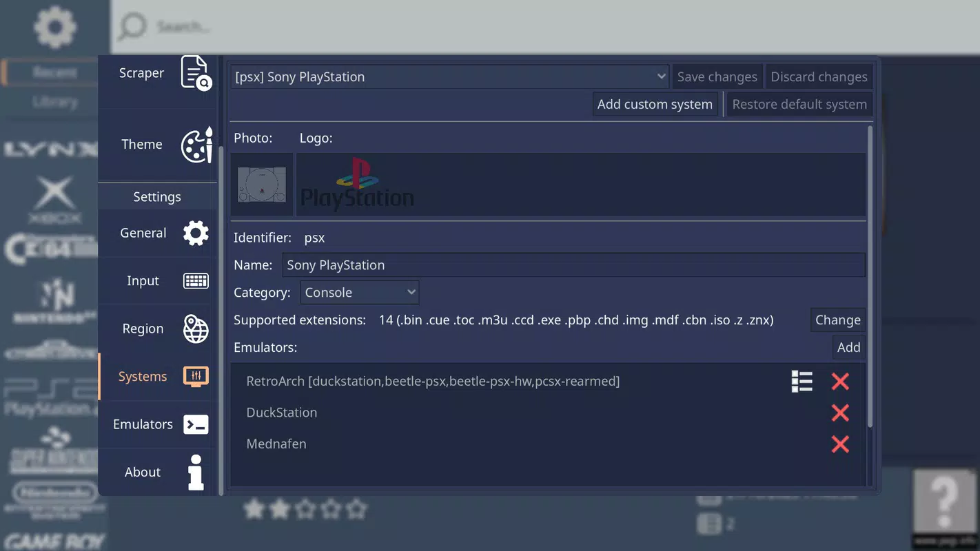Open the Input keyboard settings

[158, 281]
